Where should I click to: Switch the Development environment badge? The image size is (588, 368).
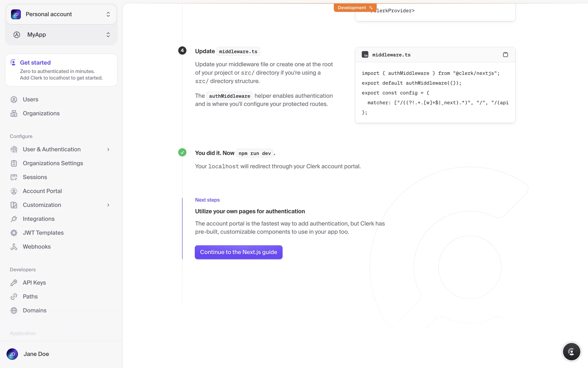355,8
